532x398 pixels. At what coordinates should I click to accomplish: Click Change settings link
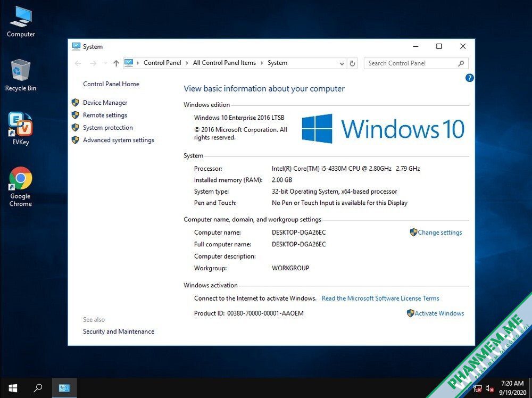point(440,233)
